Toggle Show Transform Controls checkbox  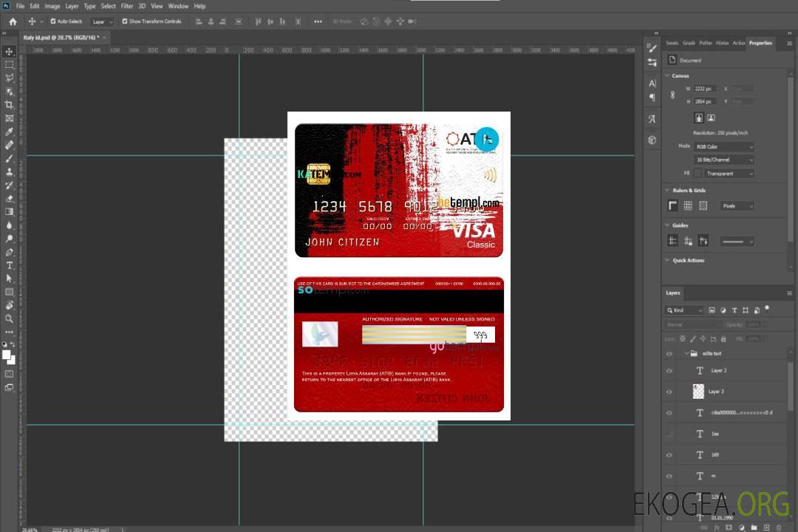point(125,21)
